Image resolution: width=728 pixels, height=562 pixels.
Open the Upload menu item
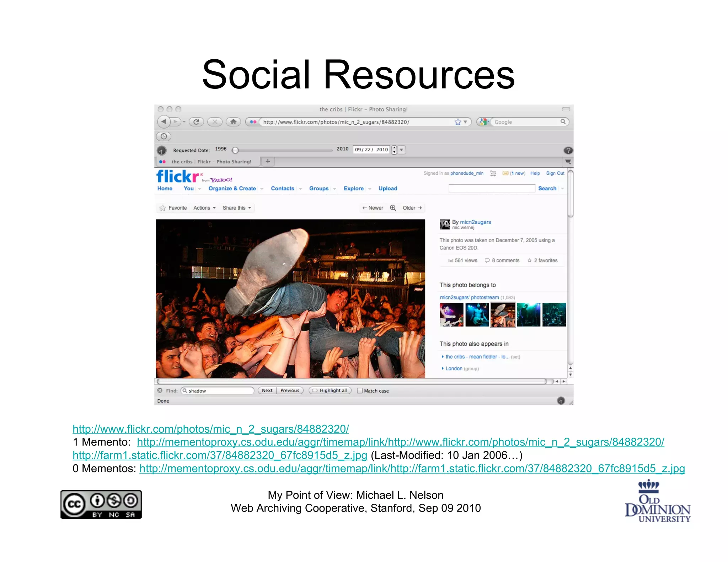tap(388, 189)
